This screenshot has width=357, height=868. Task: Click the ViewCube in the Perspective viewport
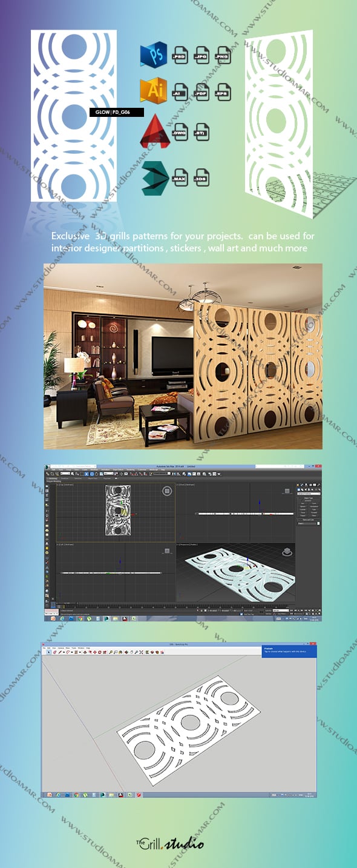point(286,551)
